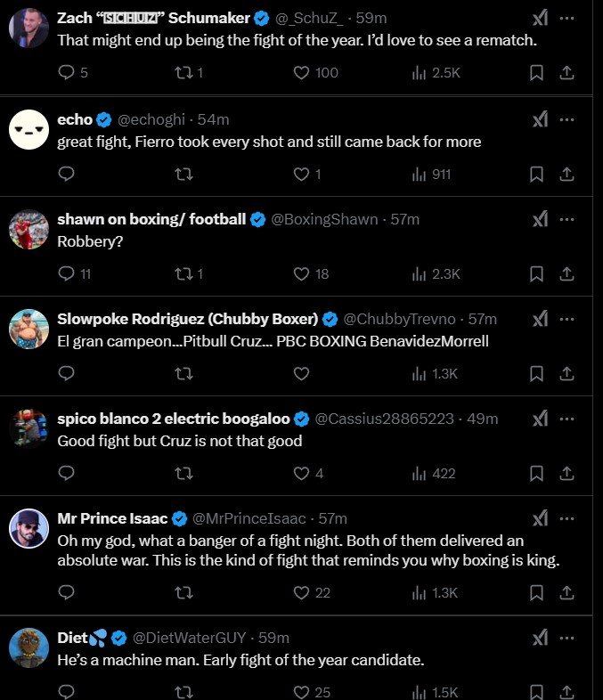Explain spico blanco's post with Grok

540,419
